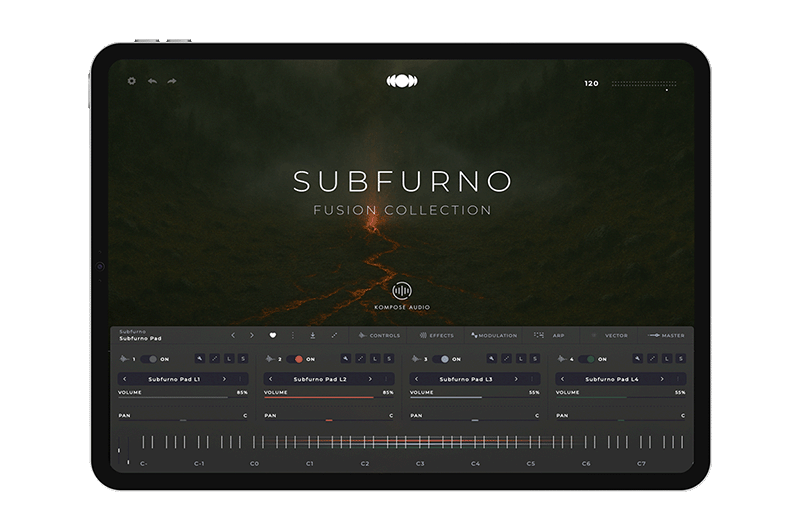800x530 pixels.
Task: Click the Subfurno Pad L1 sample name
Action: click(x=174, y=379)
